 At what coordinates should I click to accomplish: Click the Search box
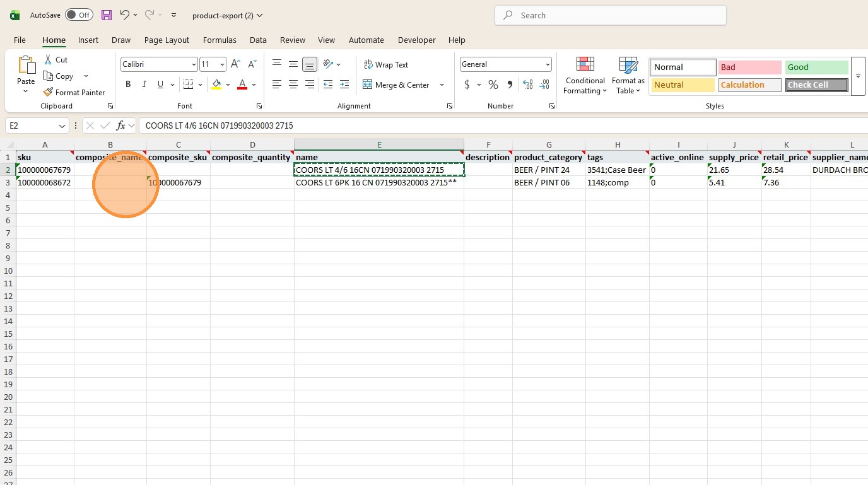(x=611, y=15)
